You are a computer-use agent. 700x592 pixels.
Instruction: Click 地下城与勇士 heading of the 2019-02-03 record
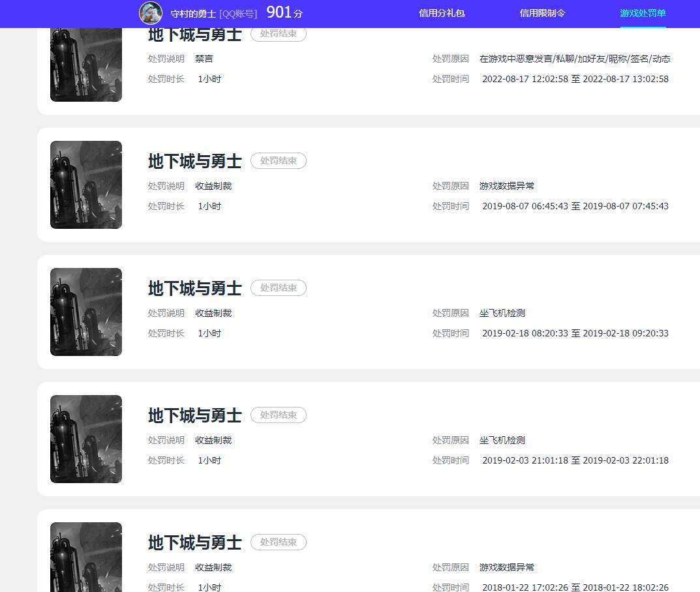tap(194, 415)
